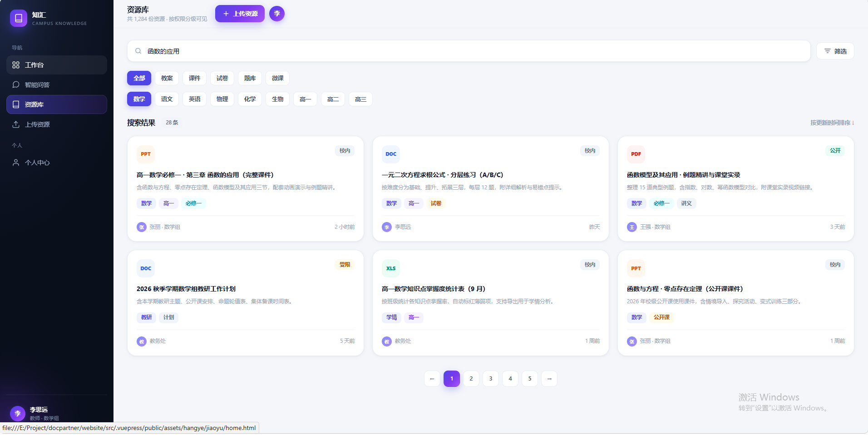Image resolution: width=868 pixels, height=435 pixels.
Task: Open 函数模型及其应用 · 例题精讲与课堂实录 title
Action: (x=683, y=175)
